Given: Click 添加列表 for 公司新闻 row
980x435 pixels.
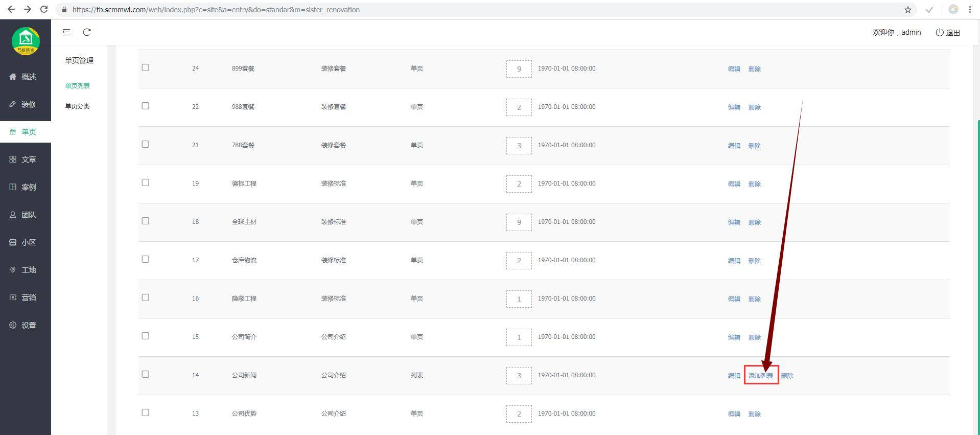Looking at the screenshot, I should [761, 376].
